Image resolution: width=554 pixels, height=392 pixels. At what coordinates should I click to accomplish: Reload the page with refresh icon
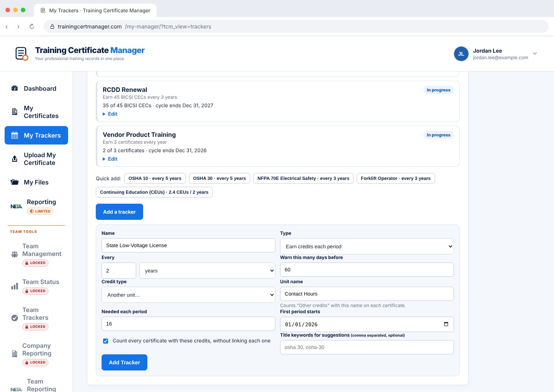(x=32, y=27)
